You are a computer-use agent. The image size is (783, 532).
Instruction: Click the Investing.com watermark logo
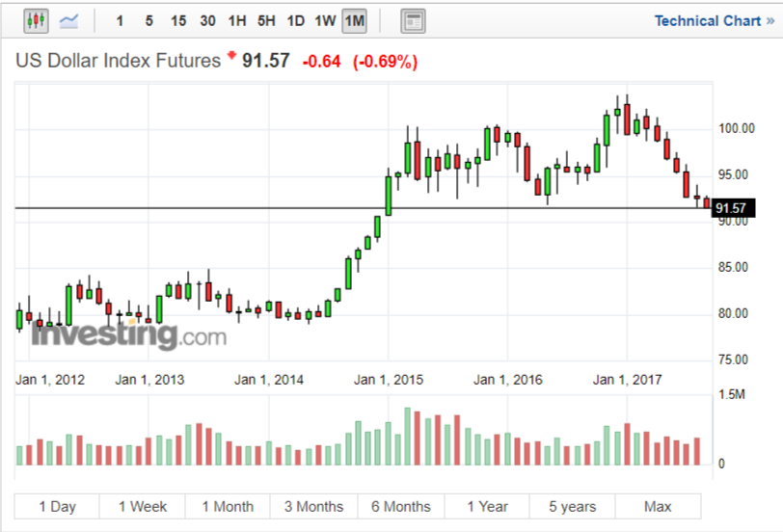[x=128, y=335]
